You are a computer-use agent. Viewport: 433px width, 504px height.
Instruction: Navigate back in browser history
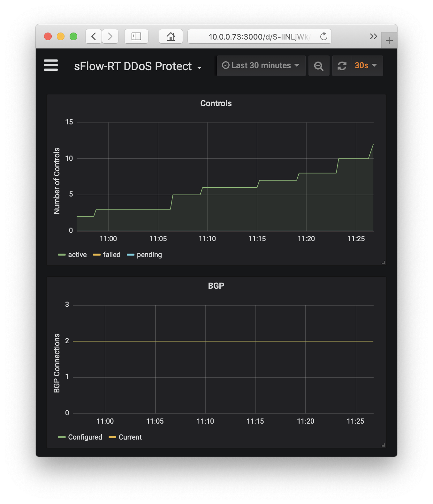click(94, 36)
